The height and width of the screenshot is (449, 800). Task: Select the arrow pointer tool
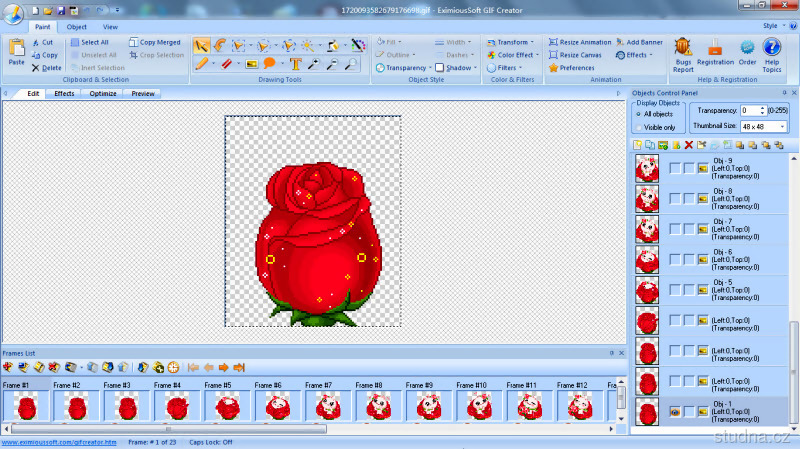201,45
